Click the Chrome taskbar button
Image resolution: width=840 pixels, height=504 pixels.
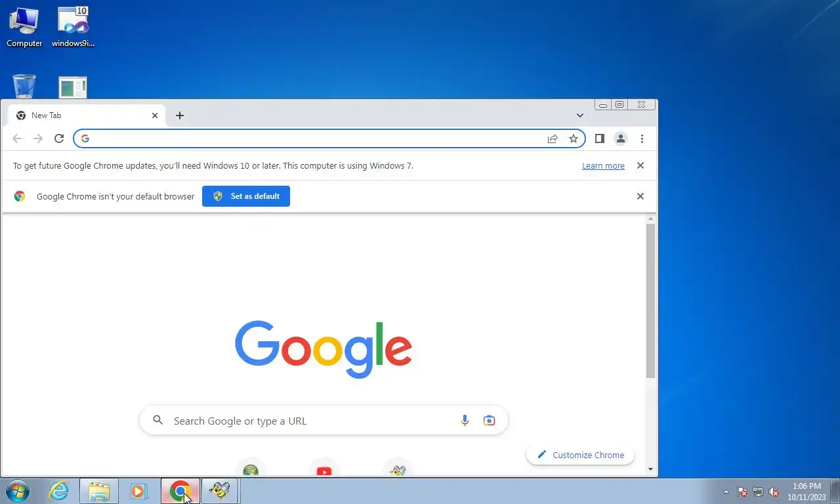point(180,491)
